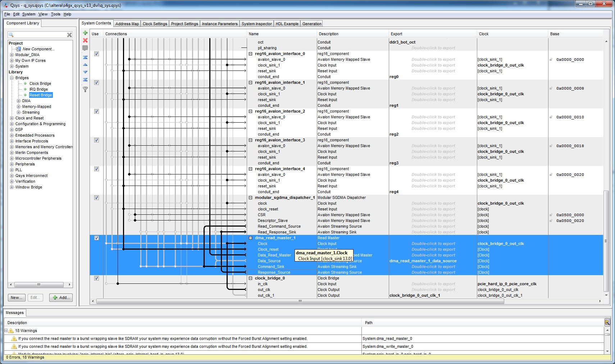This screenshot has width=615, height=364.
Task: Click the lock icon beside base 0x0000_0008
Action: click(551, 88)
